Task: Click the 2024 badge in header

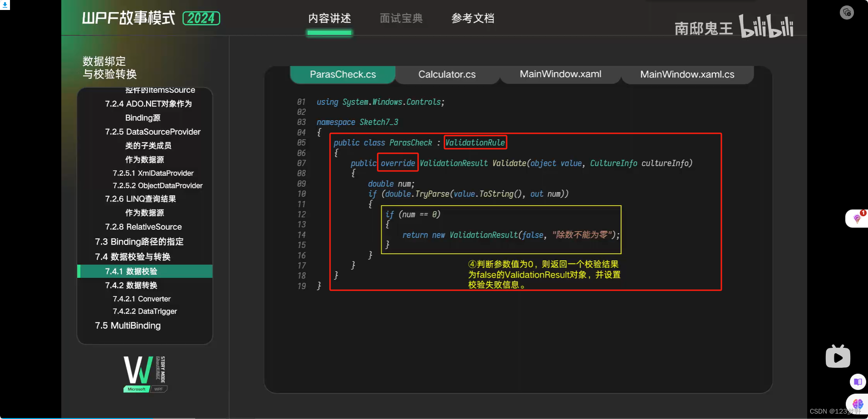Action: 201,18
